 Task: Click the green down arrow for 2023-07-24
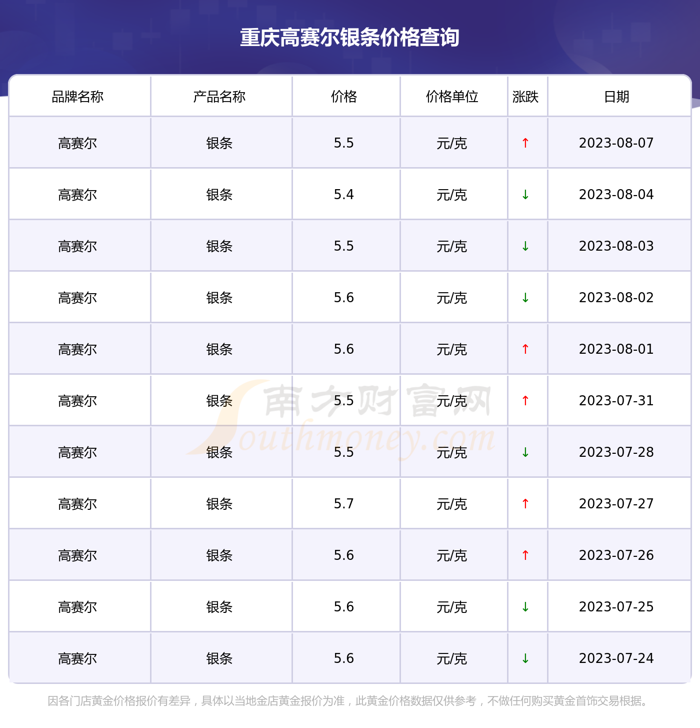point(525,658)
